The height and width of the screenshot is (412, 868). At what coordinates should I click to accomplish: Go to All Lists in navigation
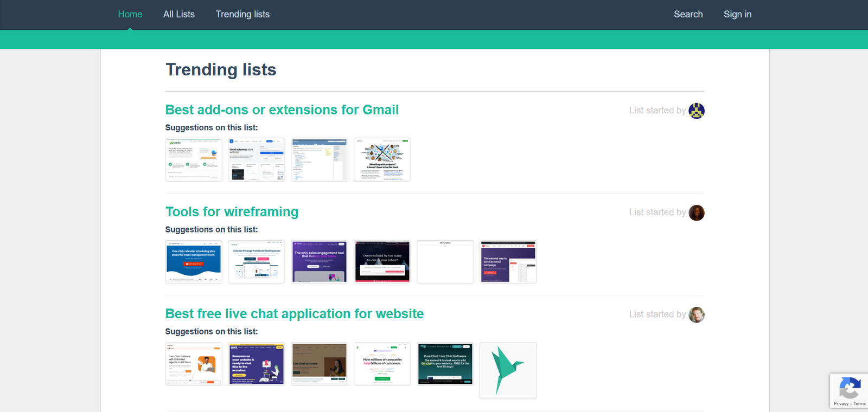click(178, 14)
